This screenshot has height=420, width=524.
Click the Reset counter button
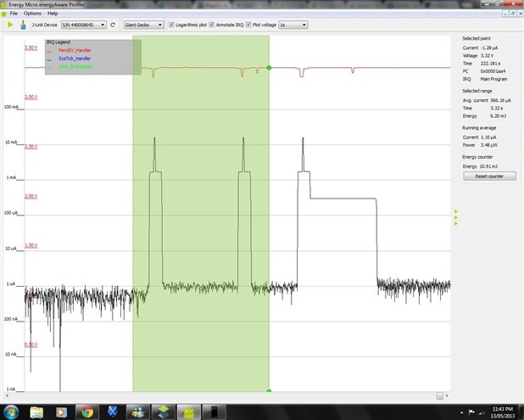pyautogui.click(x=489, y=176)
